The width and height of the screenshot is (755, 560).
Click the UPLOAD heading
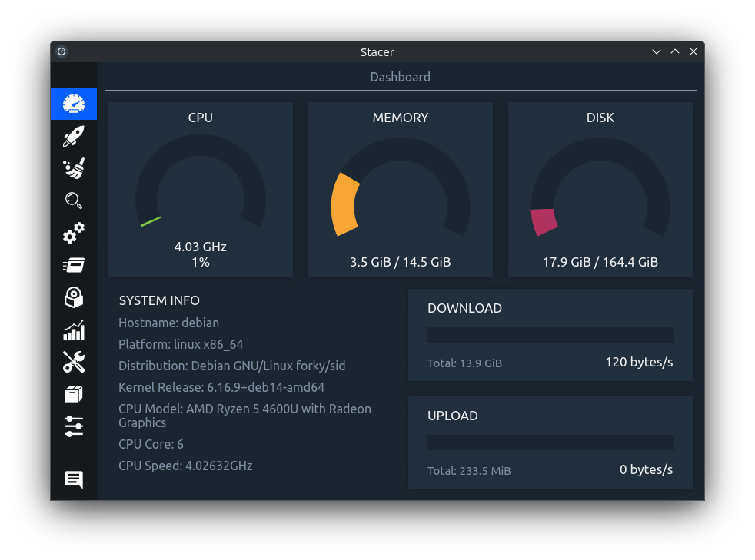point(453,416)
